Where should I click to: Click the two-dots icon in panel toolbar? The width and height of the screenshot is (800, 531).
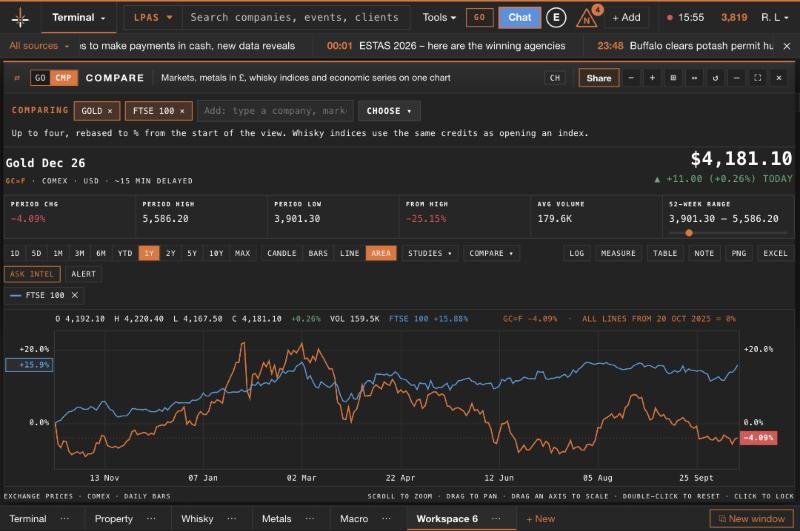(694, 78)
